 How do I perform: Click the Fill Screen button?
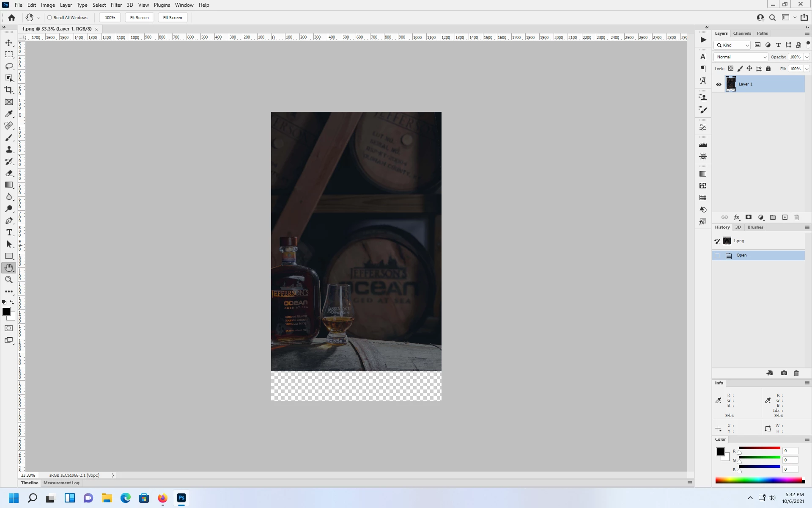[x=173, y=17]
